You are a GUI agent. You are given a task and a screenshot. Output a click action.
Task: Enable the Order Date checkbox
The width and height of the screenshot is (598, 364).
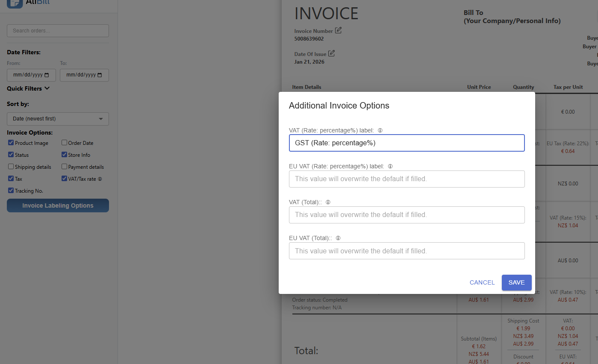(64, 143)
